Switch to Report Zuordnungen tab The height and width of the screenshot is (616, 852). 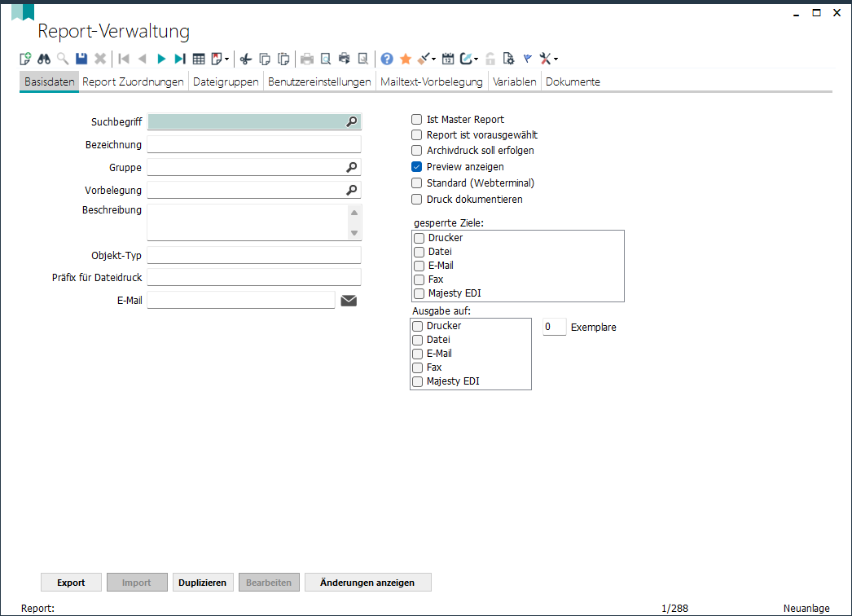(133, 82)
